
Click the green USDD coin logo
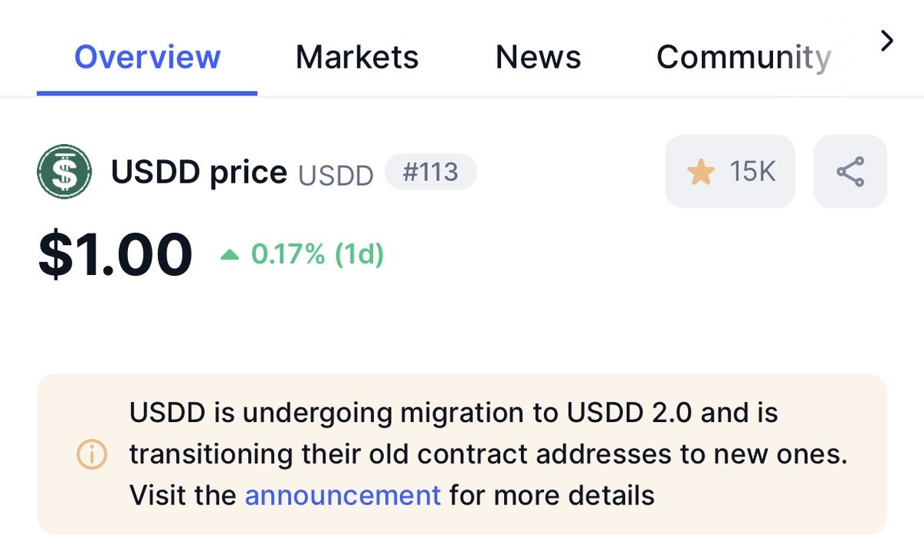pyautogui.click(x=64, y=172)
